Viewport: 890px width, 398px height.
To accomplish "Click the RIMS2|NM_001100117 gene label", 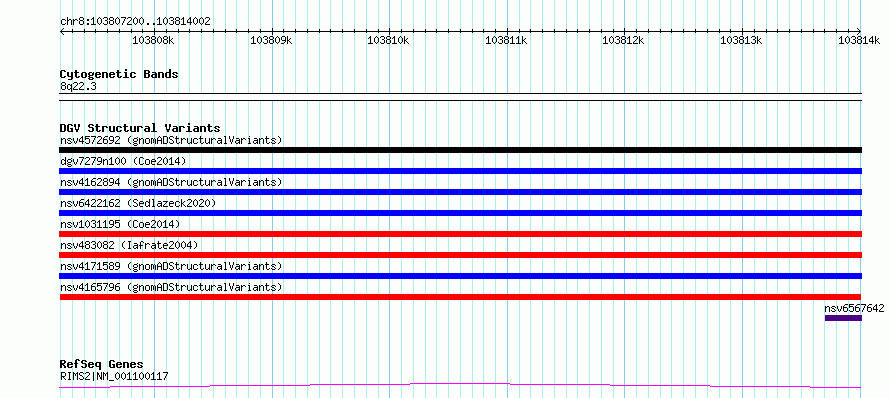I will pyautogui.click(x=114, y=376).
